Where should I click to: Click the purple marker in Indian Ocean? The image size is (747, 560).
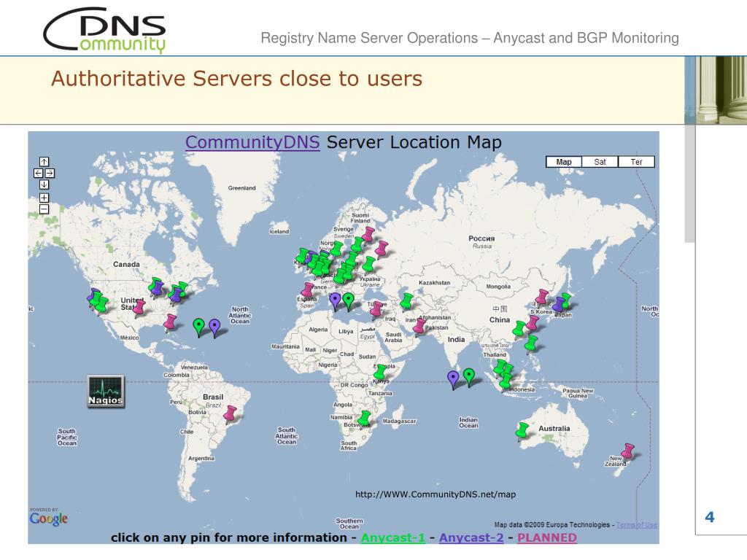coord(454,379)
